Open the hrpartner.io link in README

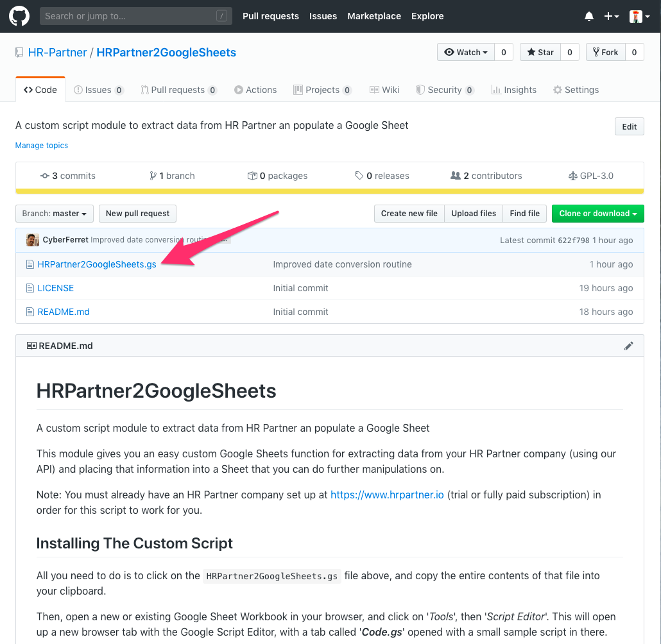pos(387,495)
